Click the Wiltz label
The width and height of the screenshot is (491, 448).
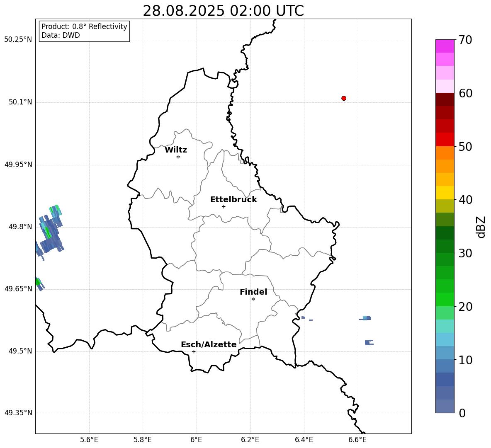point(176,150)
